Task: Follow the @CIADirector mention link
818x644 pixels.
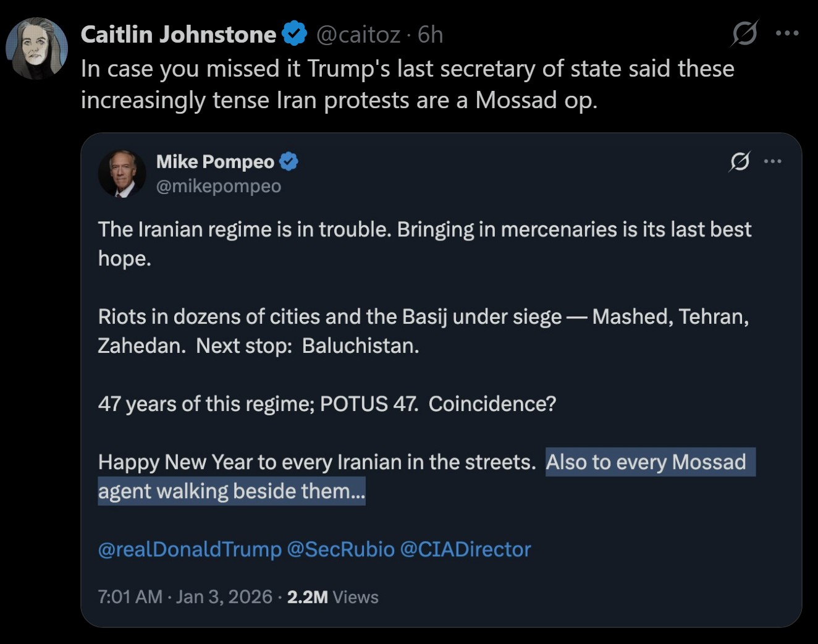Action: [465, 549]
